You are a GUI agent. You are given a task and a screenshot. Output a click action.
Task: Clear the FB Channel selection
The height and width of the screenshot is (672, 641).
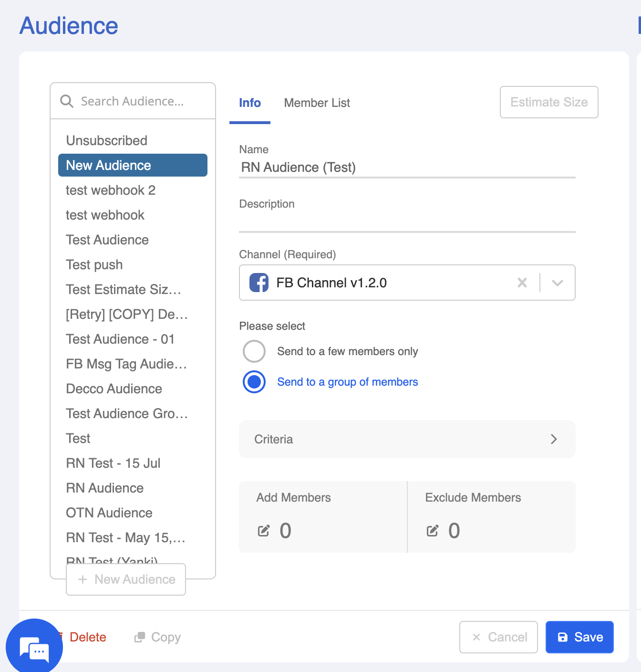[522, 283]
